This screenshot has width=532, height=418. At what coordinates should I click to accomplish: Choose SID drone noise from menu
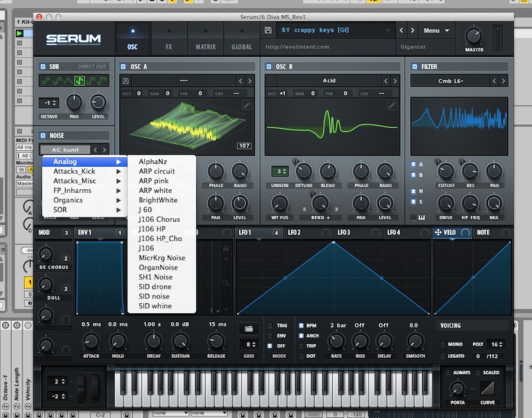pyautogui.click(x=162, y=287)
